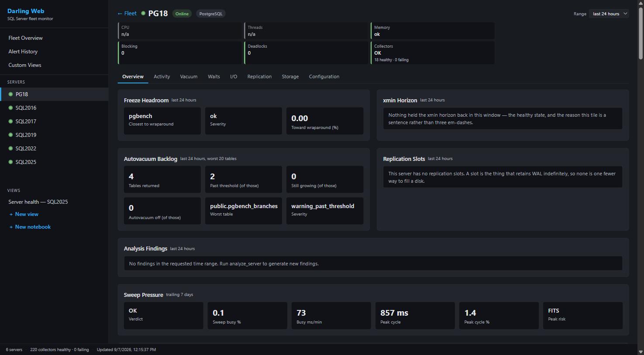Click the Deadlocks 0 status tile
Image resolution: width=644 pixels, height=355 pixels.
click(306, 53)
